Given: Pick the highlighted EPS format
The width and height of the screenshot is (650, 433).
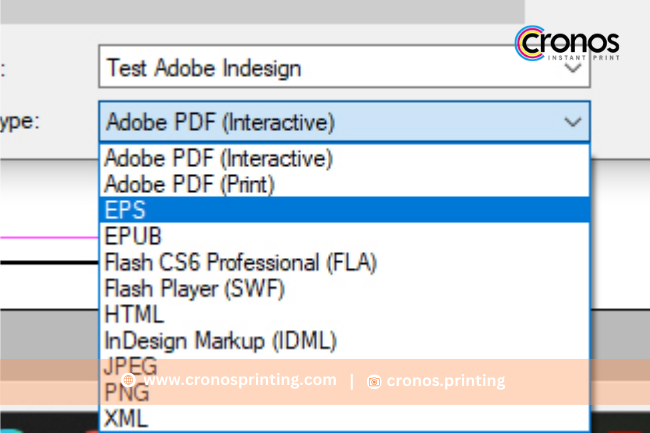Looking at the screenshot, I should 344,210.
